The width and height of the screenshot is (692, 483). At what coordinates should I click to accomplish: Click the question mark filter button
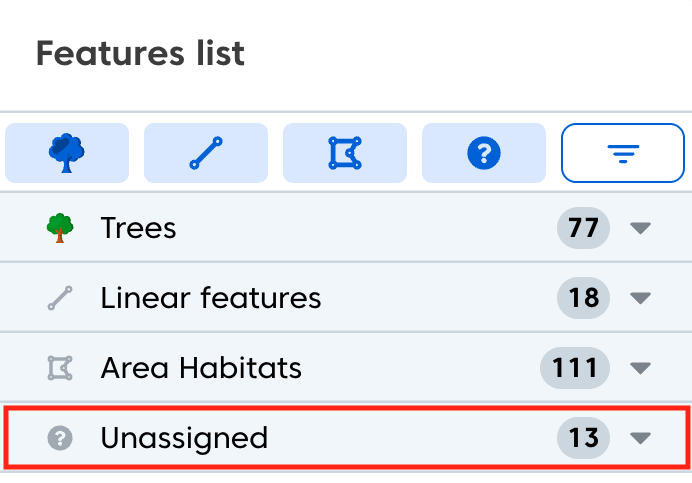click(x=484, y=153)
